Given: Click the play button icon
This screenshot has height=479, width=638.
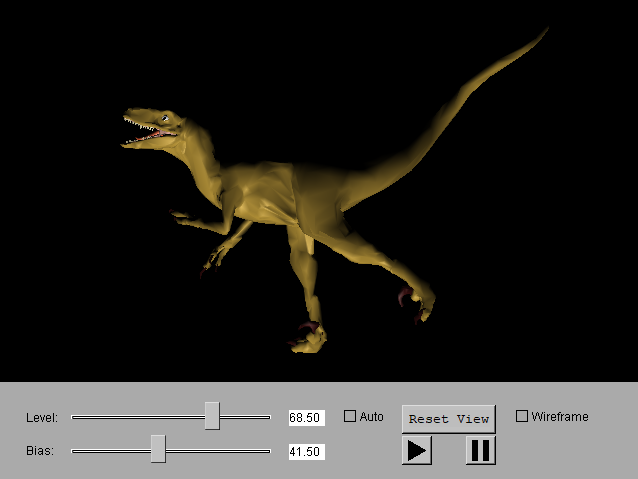Looking at the screenshot, I should coord(417,451).
